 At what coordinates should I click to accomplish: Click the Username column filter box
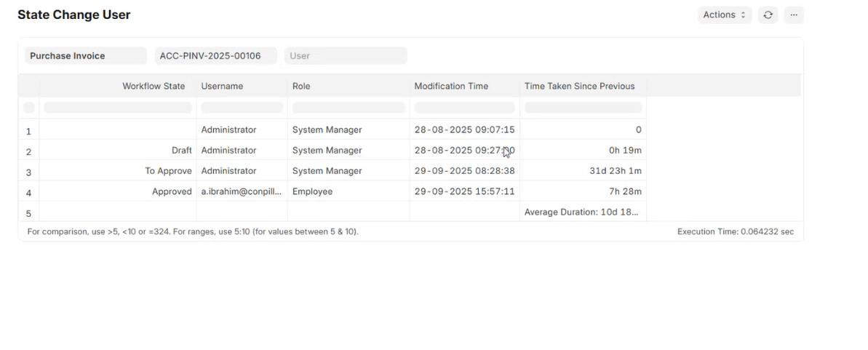[242, 108]
